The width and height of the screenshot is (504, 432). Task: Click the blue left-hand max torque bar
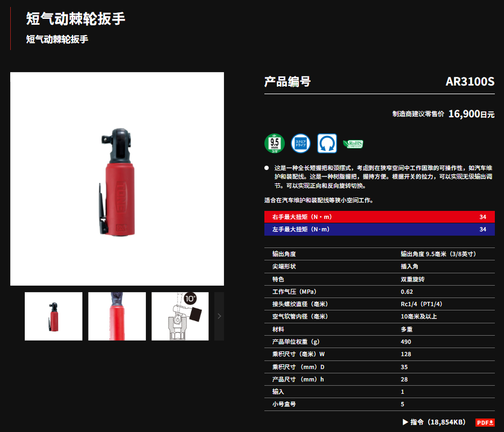pyautogui.click(x=379, y=229)
